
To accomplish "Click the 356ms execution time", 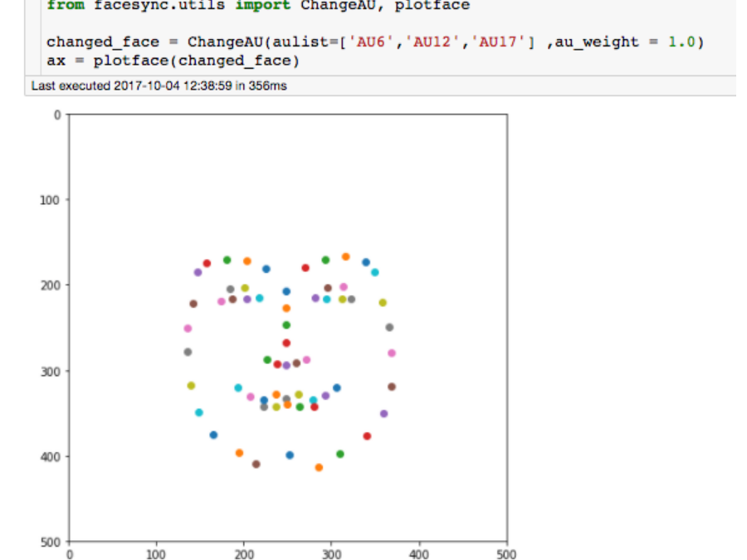I will pyautogui.click(x=268, y=85).
